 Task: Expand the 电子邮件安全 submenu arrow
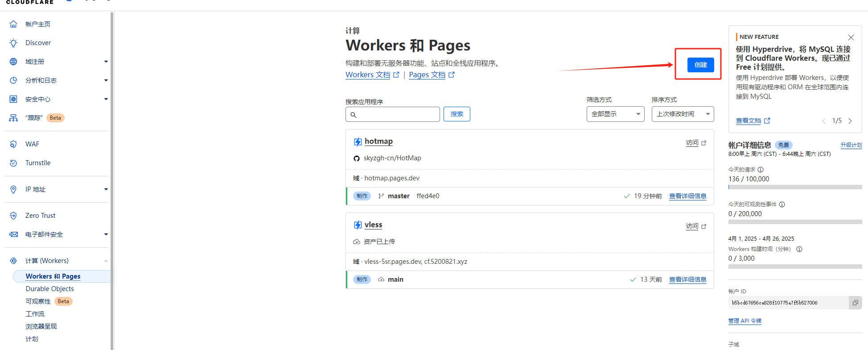[106, 234]
